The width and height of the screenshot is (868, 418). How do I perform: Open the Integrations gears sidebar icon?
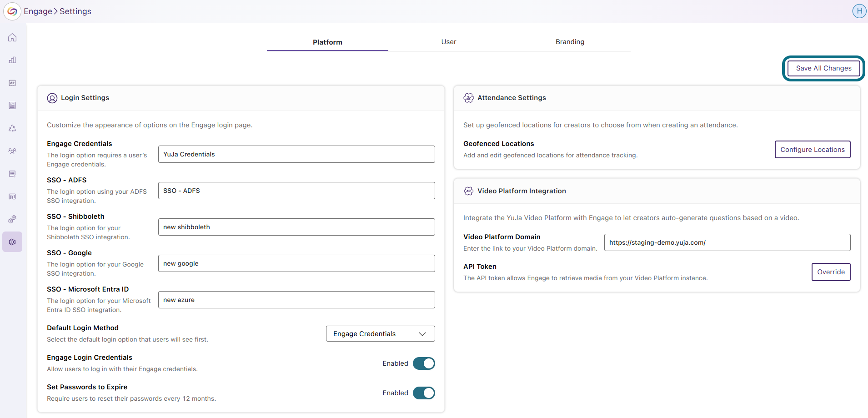pyautogui.click(x=12, y=219)
